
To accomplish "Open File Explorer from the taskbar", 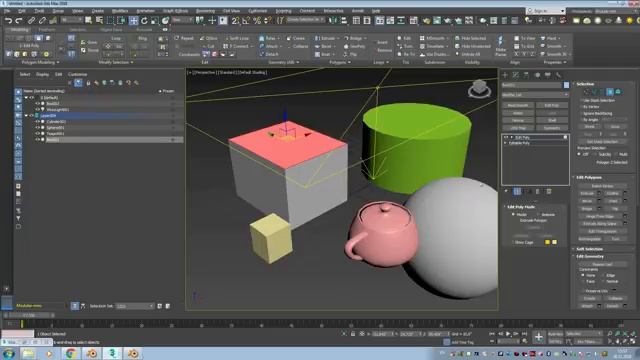I will (29, 353).
